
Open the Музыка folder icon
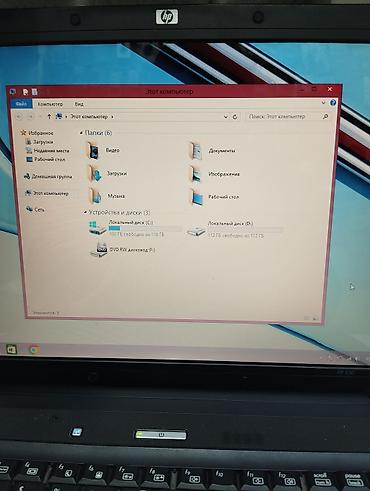coord(96,196)
